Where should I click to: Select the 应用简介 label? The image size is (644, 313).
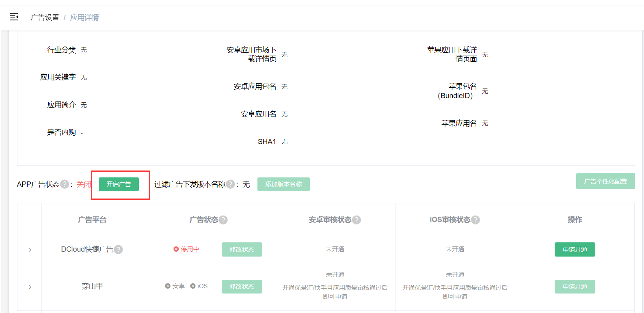click(x=61, y=105)
